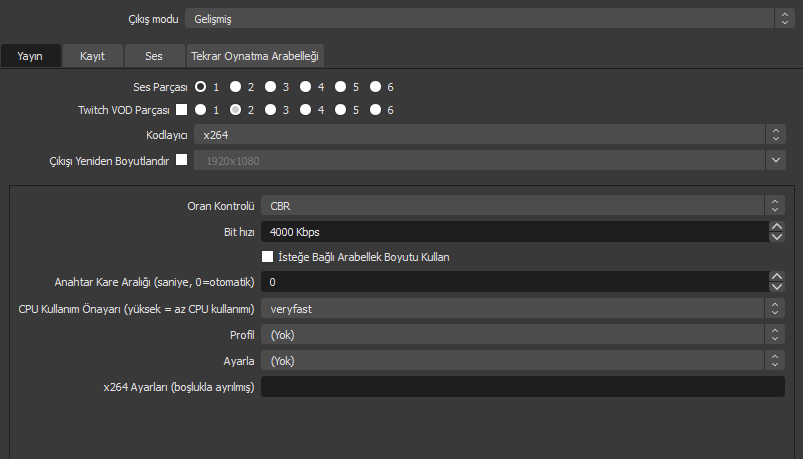Open the Kodlayıcı x264 dropdown
Screen dimensions: 803x459
click(488, 134)
